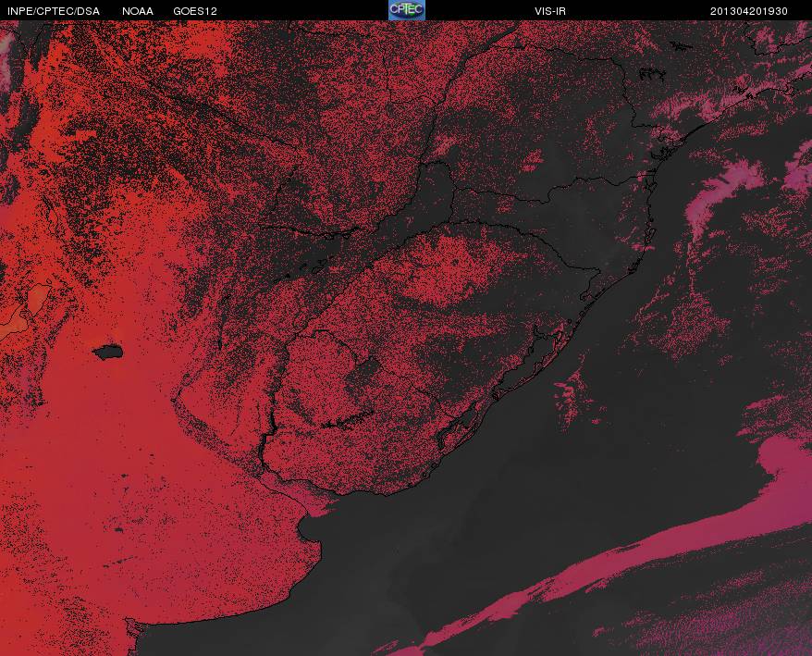Select the 201304201930 timestamp

pos(748,11)
